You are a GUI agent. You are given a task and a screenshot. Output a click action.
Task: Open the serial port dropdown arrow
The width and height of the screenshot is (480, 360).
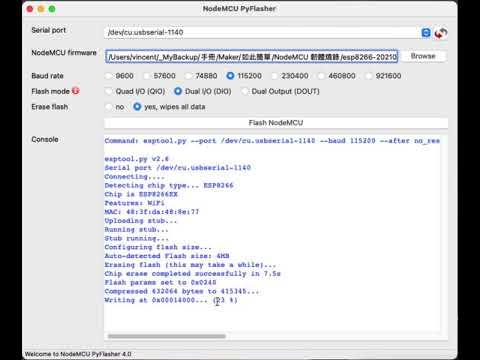pyautogui.click(x=426, y=33)
